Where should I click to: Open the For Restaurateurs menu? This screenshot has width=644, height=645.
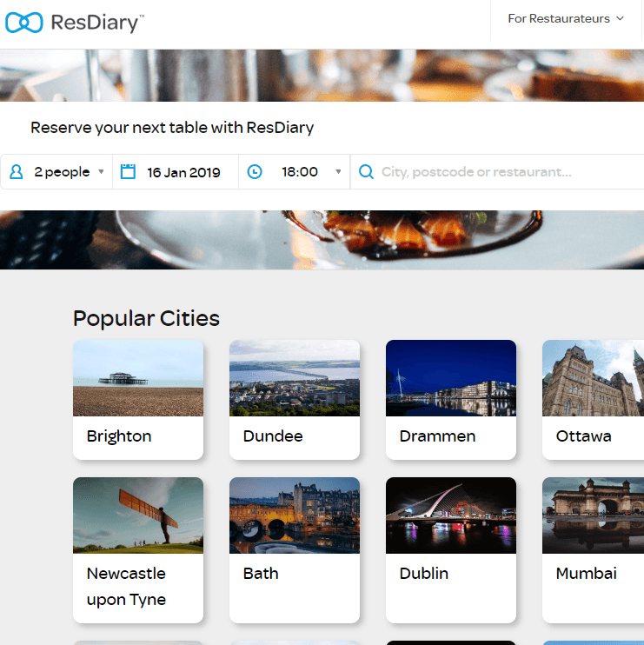(566, 19)
